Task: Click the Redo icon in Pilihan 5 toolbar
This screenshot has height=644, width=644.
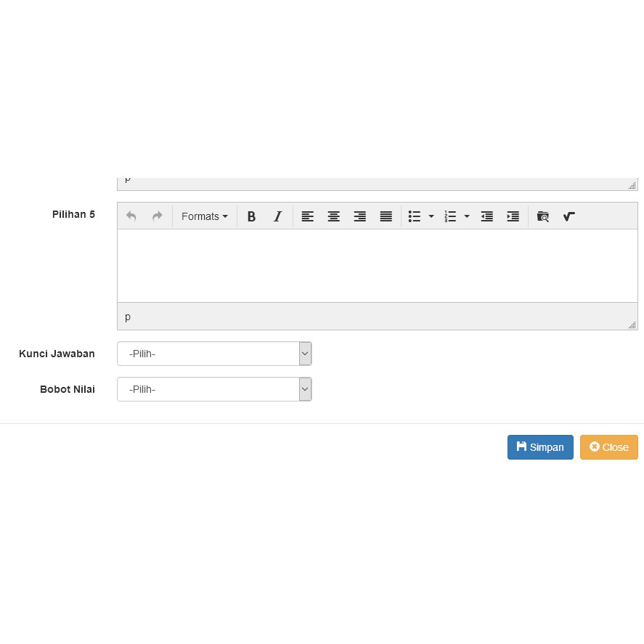Action: click(157, 216)
